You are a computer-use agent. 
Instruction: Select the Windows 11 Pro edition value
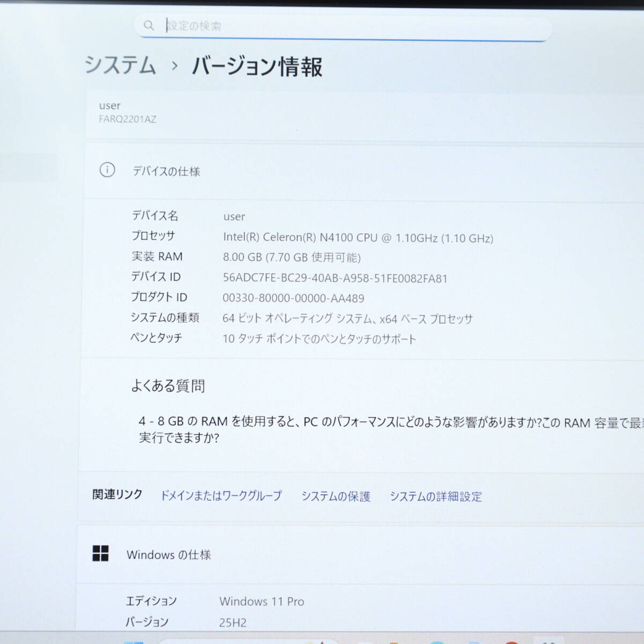pyautogui.click(x=261, y=602)
